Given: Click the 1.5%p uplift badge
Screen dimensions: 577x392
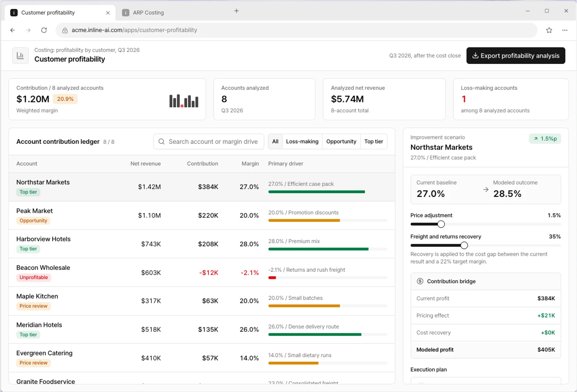Looking at the screenshot, I should (x=545, y=139).
